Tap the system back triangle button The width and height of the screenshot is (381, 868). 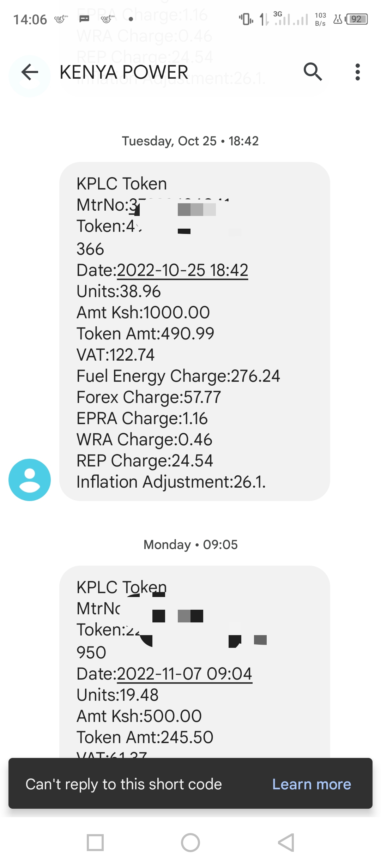click(x=286, y=843)
